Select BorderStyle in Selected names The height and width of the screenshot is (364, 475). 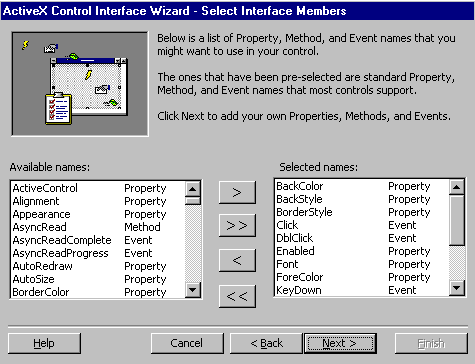pos(362,212)
